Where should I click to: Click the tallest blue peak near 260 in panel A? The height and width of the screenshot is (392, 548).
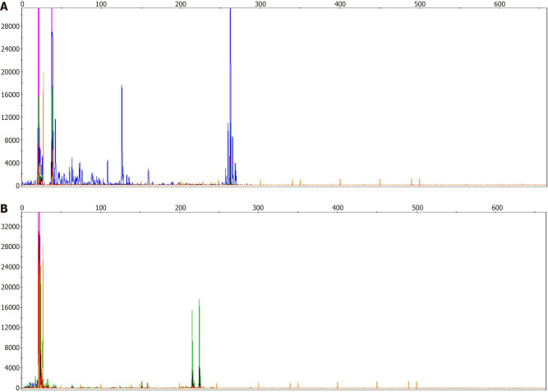tap(230, 95)
